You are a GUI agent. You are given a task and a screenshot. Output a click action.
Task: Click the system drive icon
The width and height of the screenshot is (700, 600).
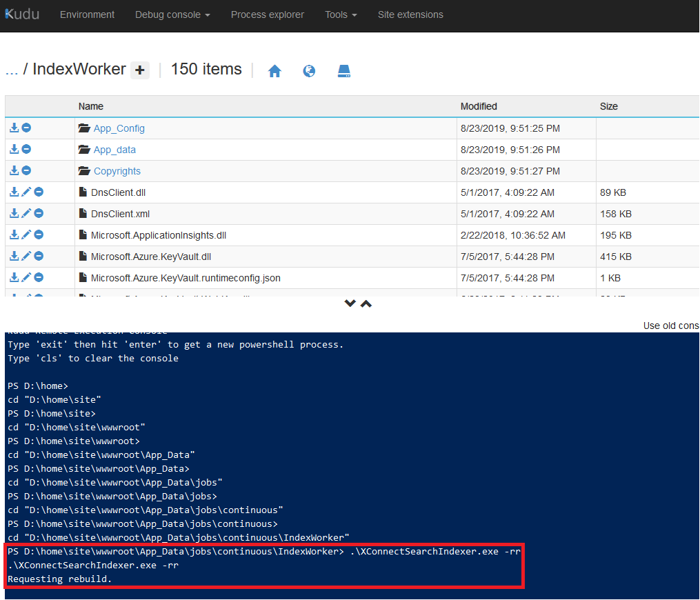(x=343, y=71)
